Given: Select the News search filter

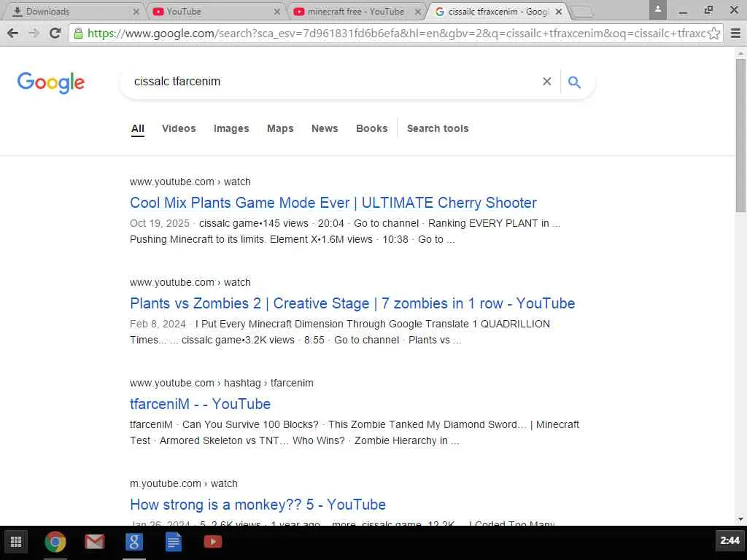Looking at the screenshot, I should tap(325, 128).
